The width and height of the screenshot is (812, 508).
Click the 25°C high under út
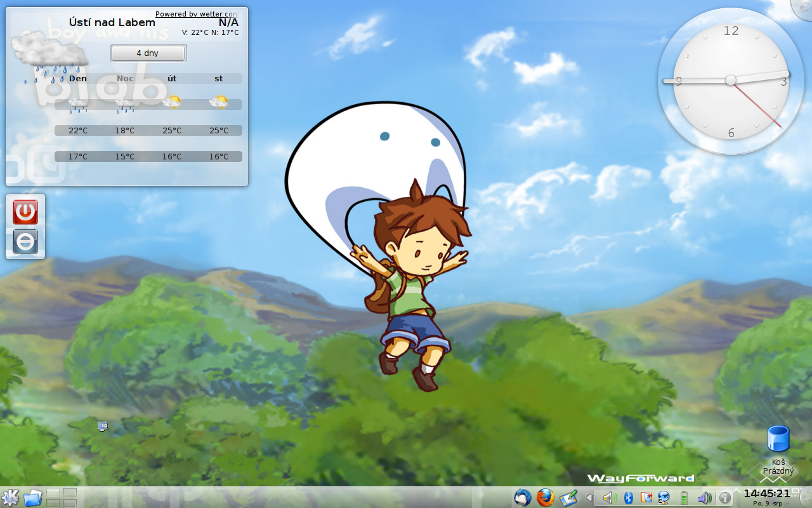pos(172,131)
